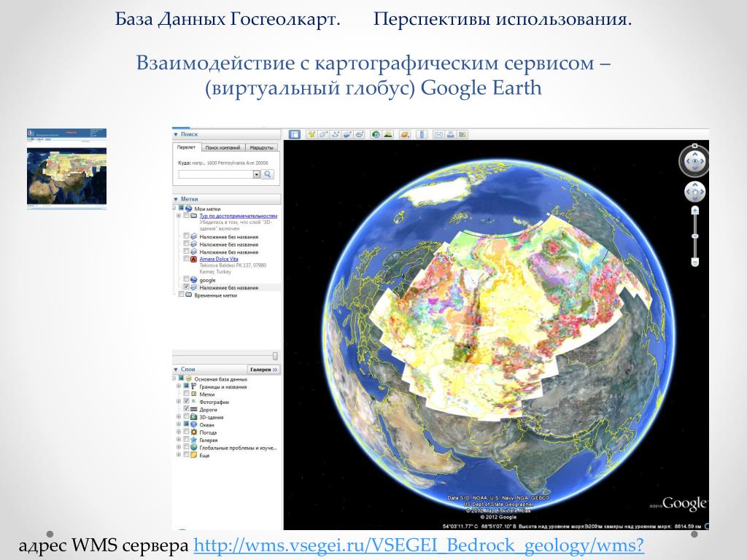
Task: Expand the Тур по достопримечательностям folder
Action: (179, 216)
